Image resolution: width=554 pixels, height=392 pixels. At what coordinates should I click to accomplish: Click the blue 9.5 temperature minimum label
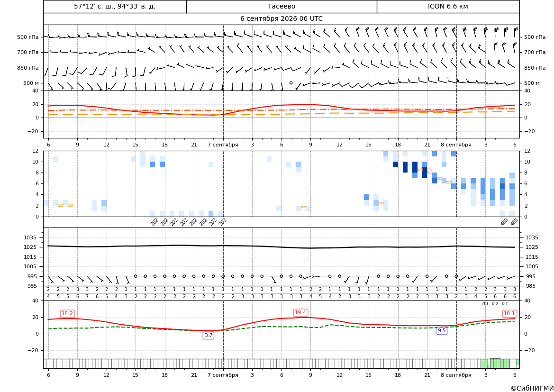(442, 330)
